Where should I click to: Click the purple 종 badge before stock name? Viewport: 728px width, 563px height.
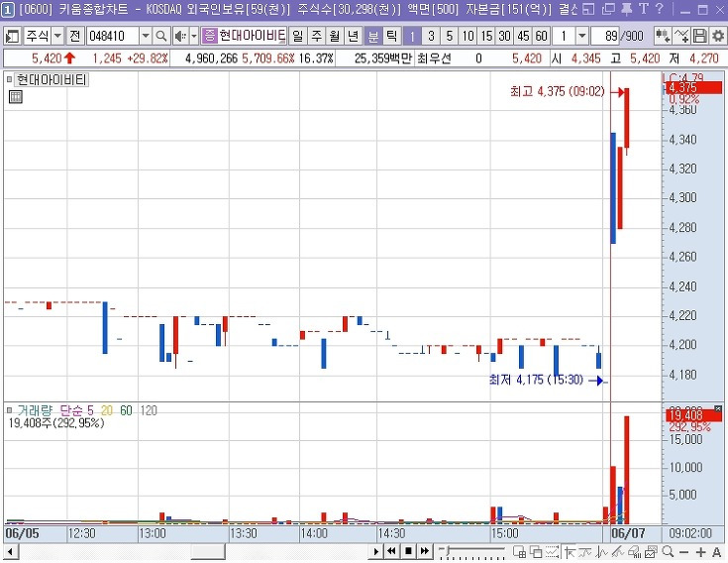[209, 36]
